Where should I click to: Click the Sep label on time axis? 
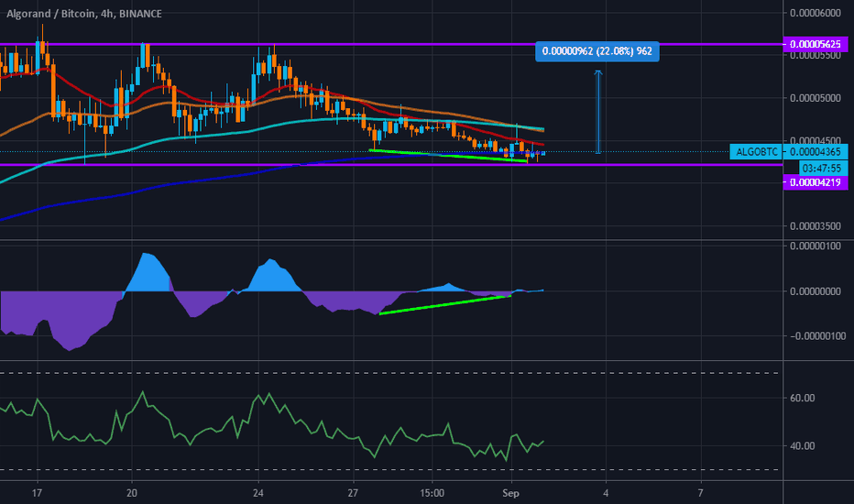click(511, 493)
